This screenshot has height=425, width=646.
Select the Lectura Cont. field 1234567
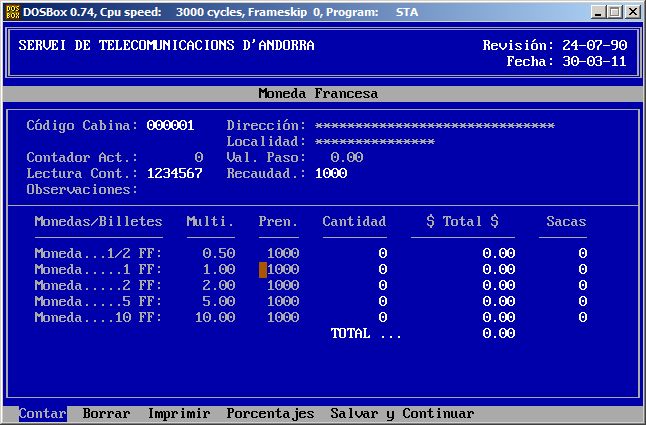tap(174, 174)
